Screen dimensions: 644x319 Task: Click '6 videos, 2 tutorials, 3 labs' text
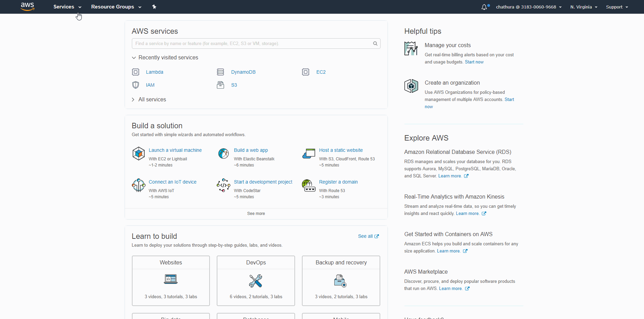(256, 297)
